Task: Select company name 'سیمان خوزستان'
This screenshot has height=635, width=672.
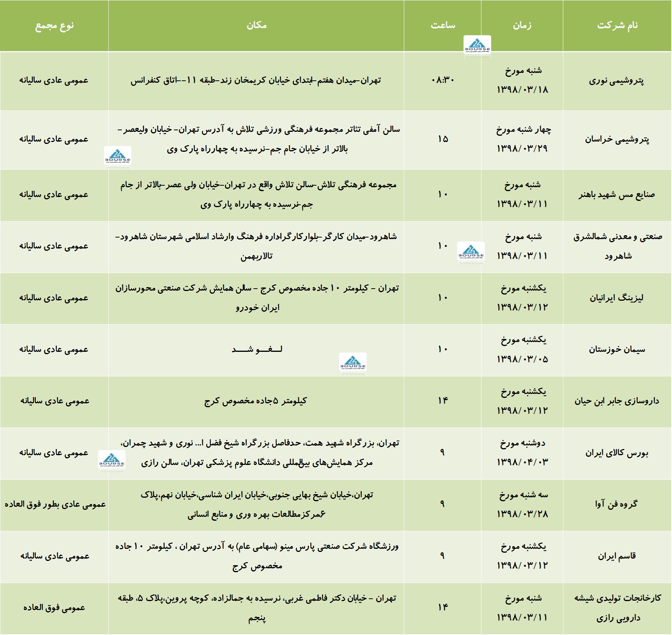Action: [617, 349]
